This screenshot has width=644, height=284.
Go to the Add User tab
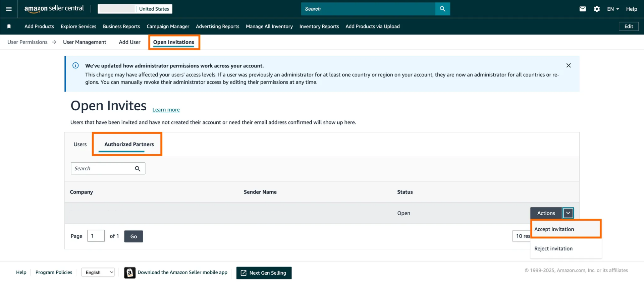[130, 42]
